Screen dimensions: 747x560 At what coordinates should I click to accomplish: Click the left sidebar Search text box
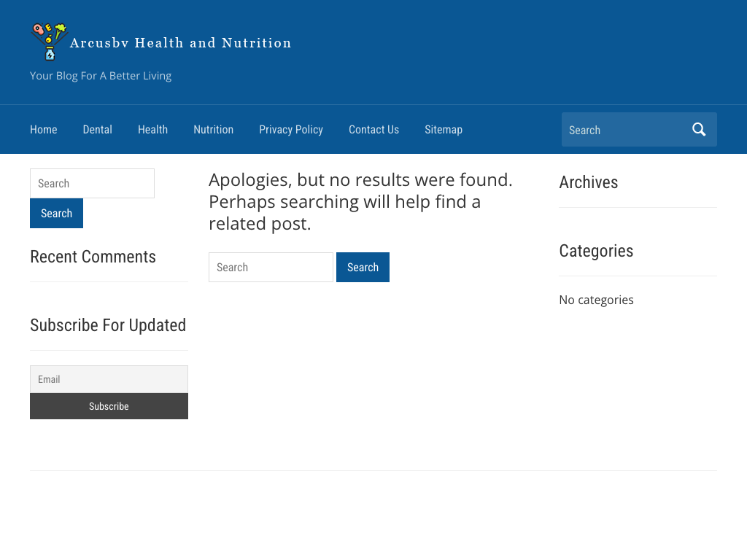point(92,184)
